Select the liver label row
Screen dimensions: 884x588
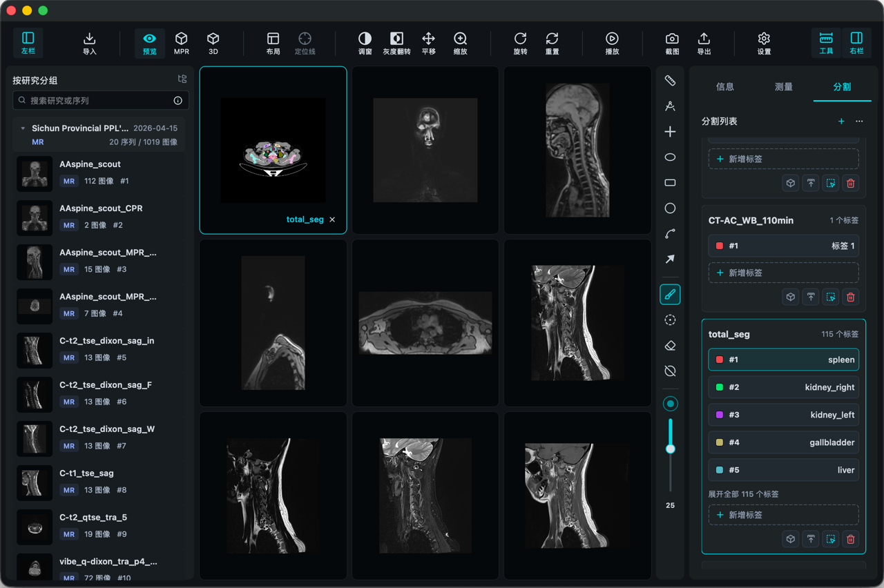click(784, 470)
